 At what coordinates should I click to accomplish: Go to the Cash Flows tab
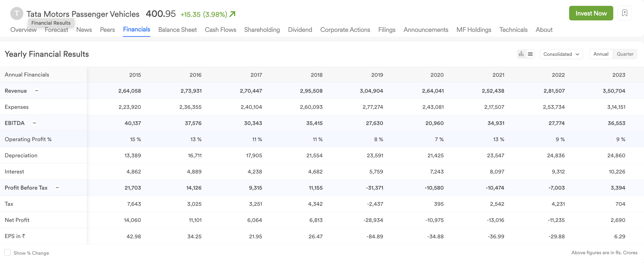(220, 30)
